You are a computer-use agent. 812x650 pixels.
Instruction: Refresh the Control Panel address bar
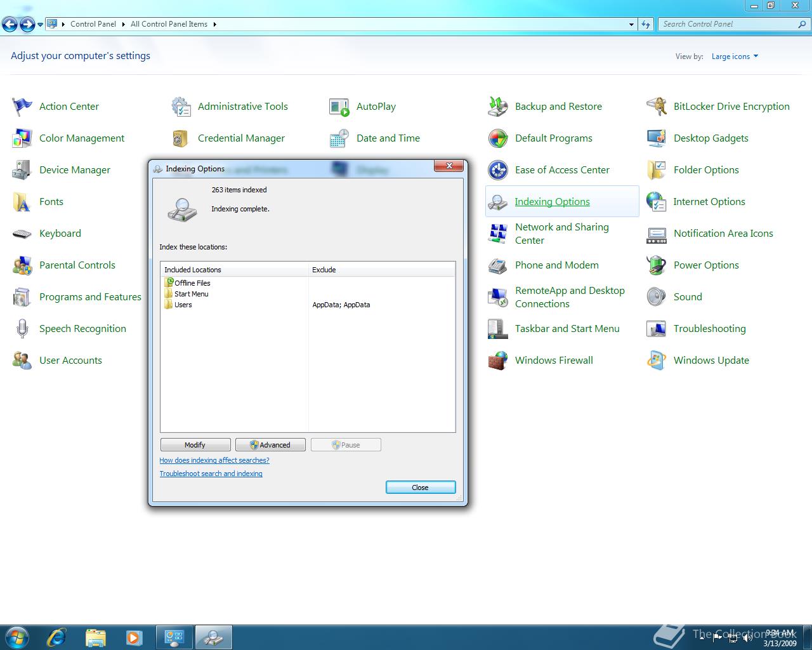646,24
